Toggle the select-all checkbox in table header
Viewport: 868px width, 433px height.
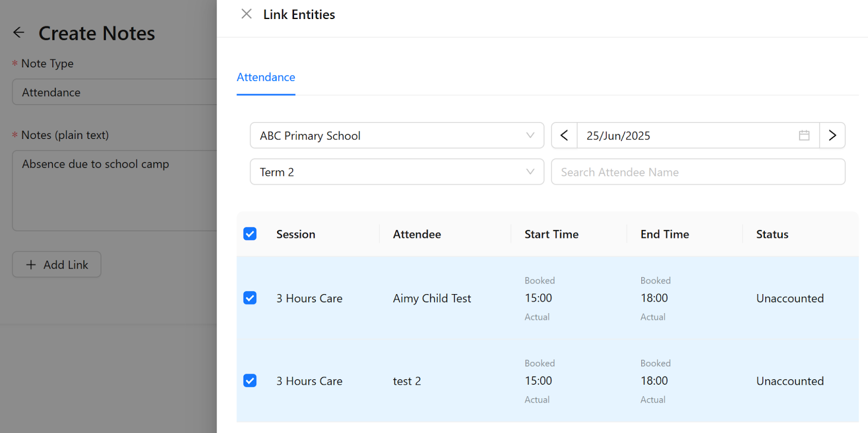(x=250, y=234)
